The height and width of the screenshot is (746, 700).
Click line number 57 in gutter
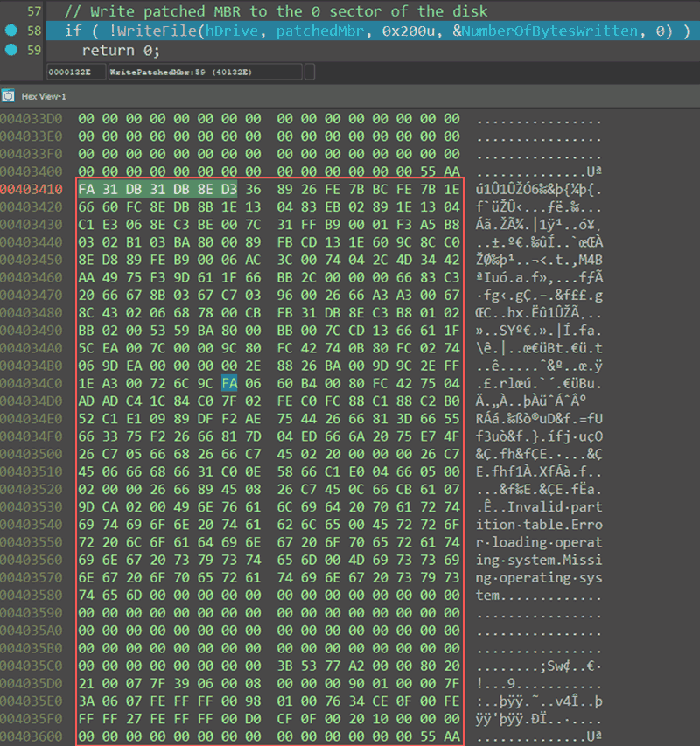coord(34,11)
